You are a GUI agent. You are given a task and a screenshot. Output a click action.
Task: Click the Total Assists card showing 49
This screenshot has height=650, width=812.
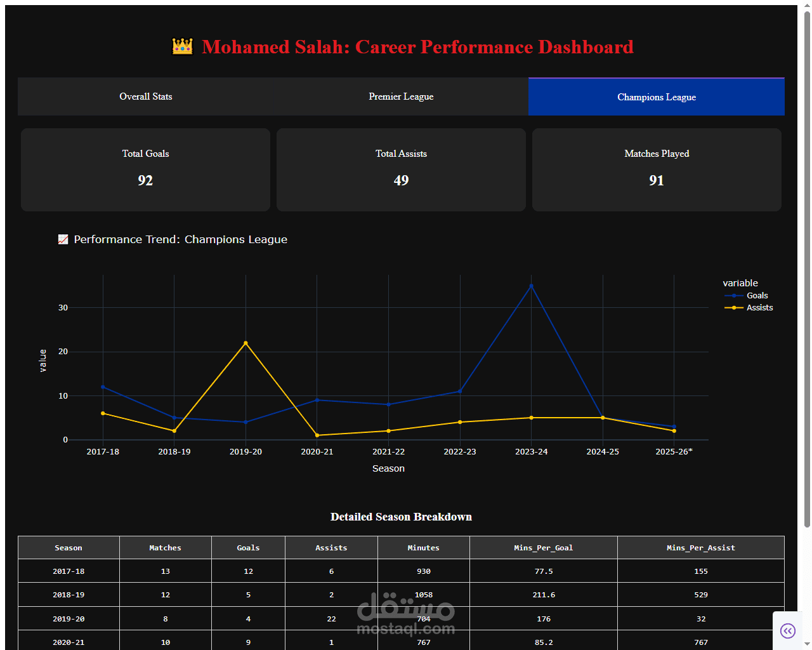[x=401, y=169]
